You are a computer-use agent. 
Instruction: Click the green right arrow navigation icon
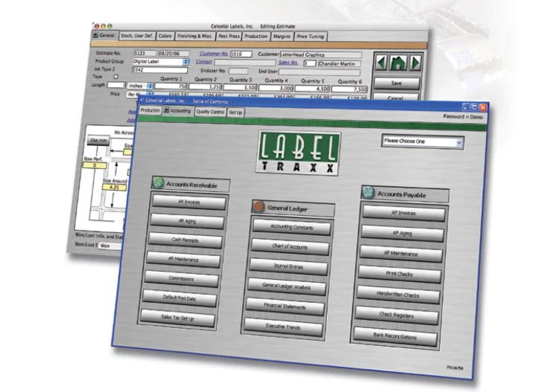click(x=415, y=64)
